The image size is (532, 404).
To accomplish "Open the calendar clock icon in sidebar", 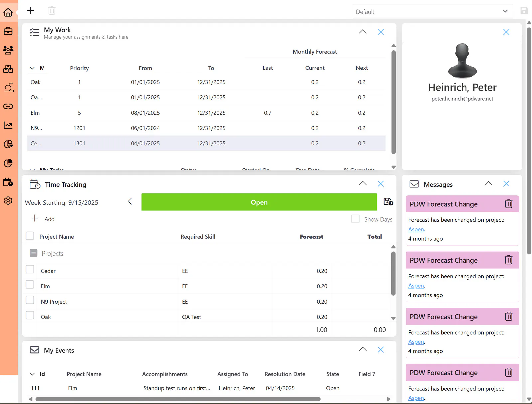I will pyautogui.click(x=8, y=182).
